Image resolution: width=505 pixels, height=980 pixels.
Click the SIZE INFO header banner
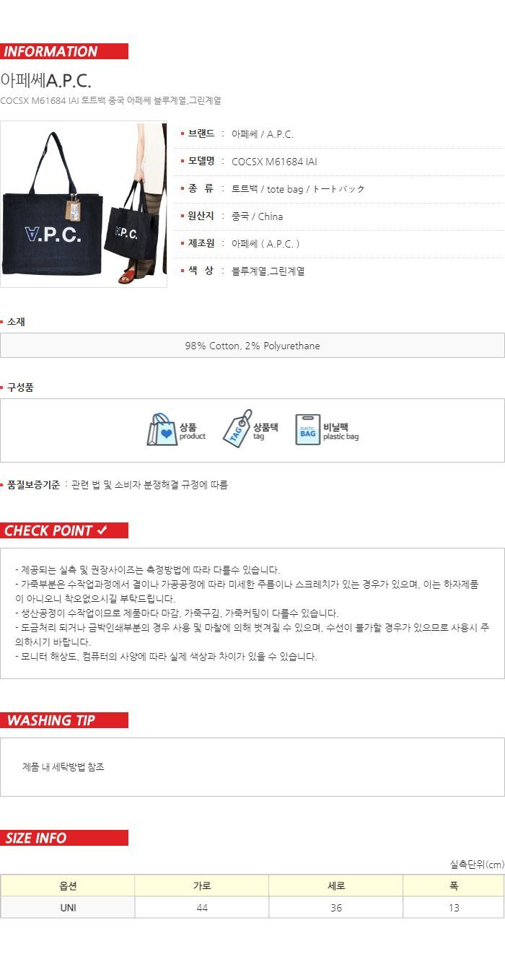(64, 838)
